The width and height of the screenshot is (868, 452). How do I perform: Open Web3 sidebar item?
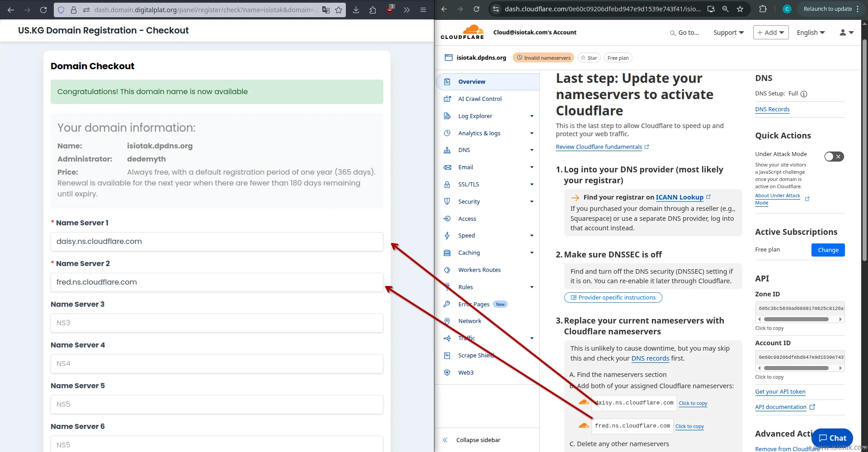click(466, 373)
